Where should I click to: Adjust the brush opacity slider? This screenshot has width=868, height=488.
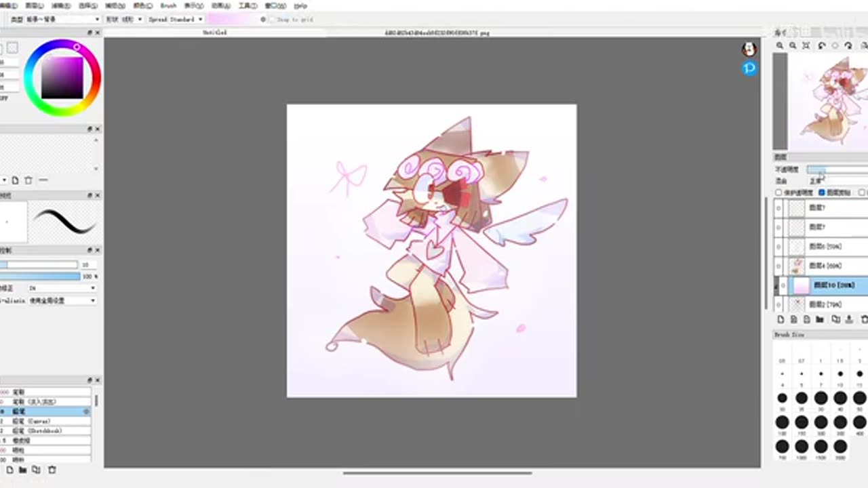39,277
